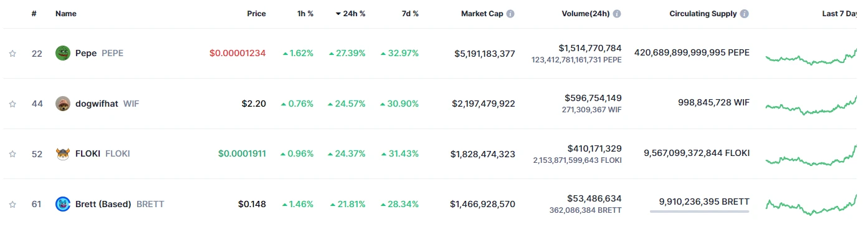Image resolution: width=868 pixels, height=229 pixels.
Task: Click the dogwifhat coin logo
Action: 62,104
